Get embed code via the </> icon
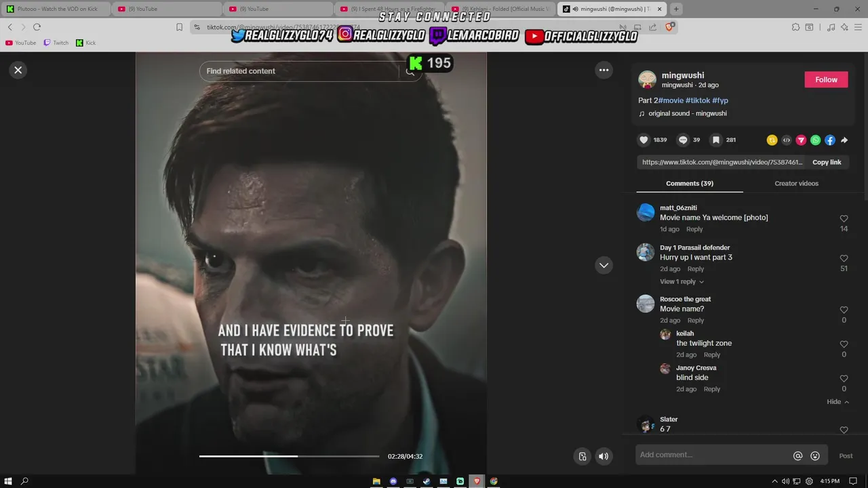The width and height of the screenshot is (868, 488). (787, 140)
